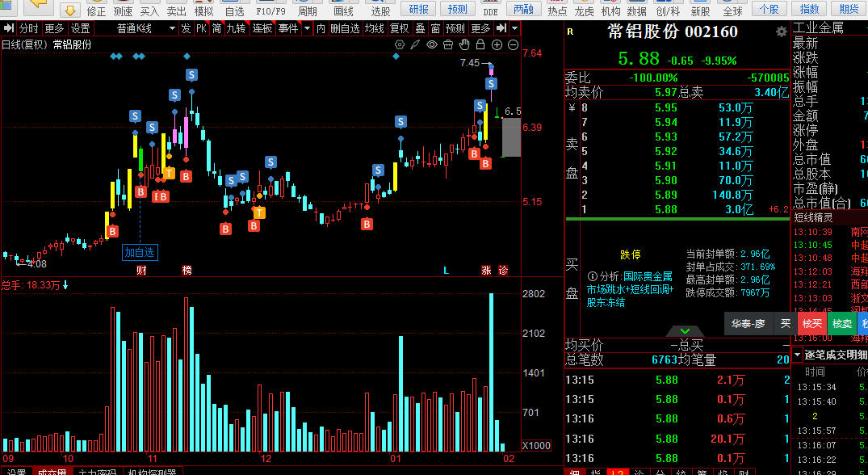Click the 买 button beside 华泰-廖
The width and height of the screenshot is (868, 475).
click(x=785, y=324)
